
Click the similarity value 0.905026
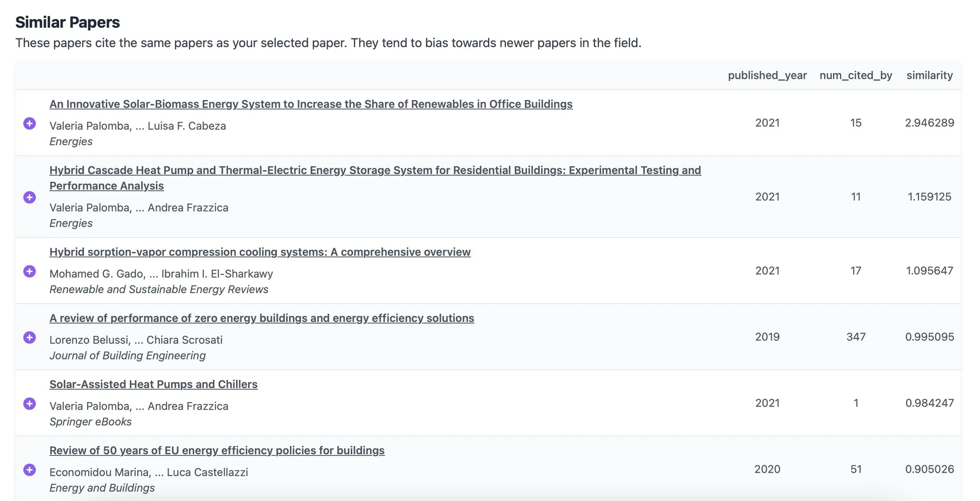(929, 469)
